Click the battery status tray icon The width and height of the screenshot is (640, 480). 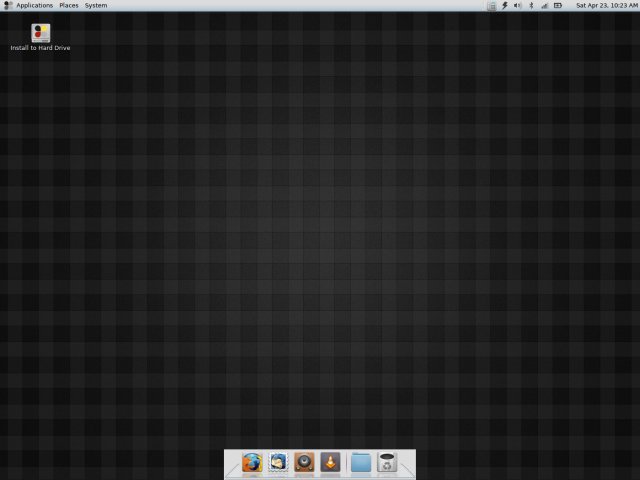[558, 5]
